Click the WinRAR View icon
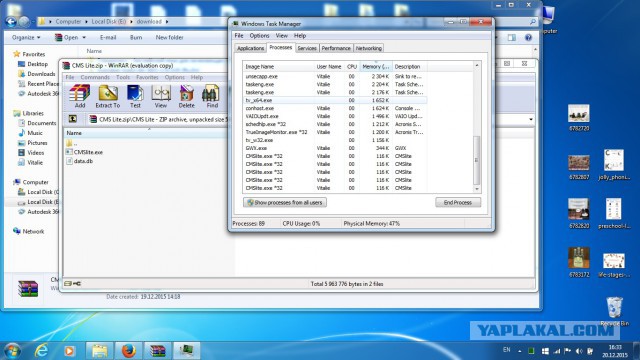The image size is (640, 360). point(161,96)
